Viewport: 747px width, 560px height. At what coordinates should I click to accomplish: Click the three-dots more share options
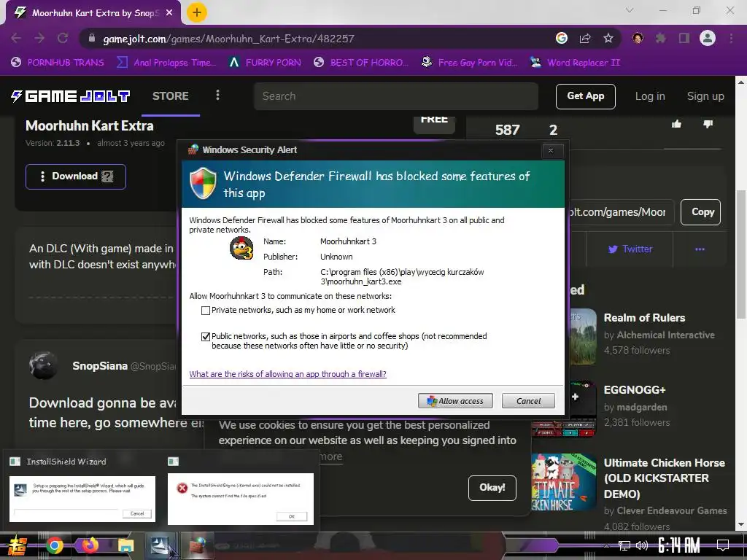(700, 249)
